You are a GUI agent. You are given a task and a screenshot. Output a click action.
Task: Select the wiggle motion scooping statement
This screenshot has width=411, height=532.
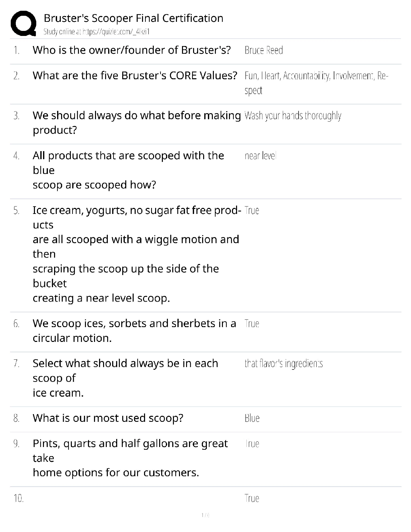point(136,254)
